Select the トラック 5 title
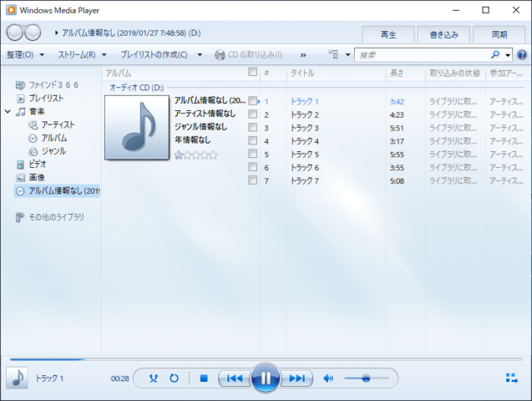532x401 pixels. tap(305, 155)
